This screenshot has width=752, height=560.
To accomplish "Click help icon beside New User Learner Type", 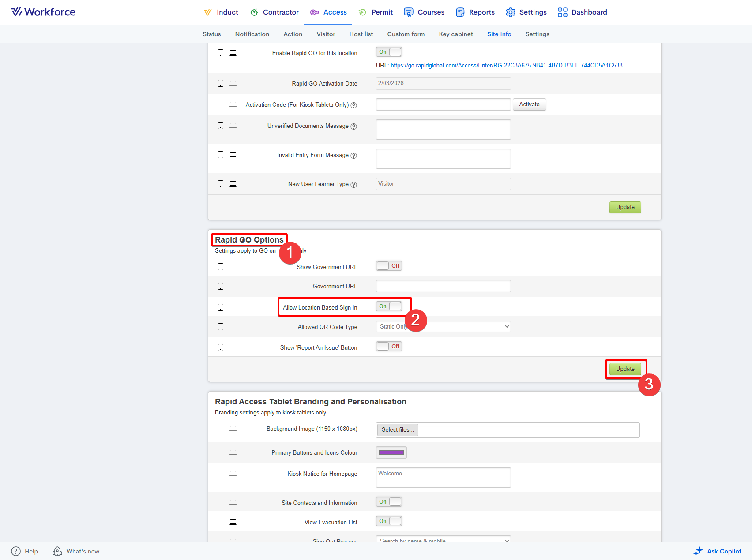I will tap(353, 185).
